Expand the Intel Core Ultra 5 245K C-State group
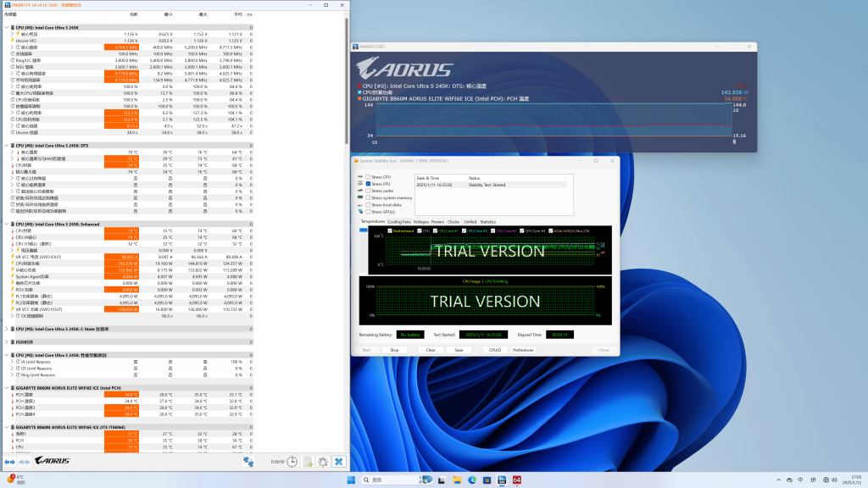 (x=6, y=330)
